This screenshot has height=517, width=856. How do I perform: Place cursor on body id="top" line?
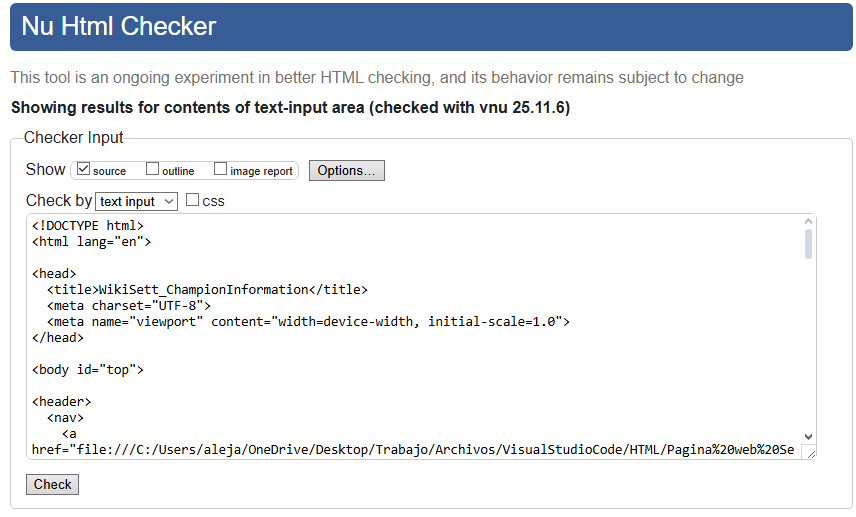point(88,370)
